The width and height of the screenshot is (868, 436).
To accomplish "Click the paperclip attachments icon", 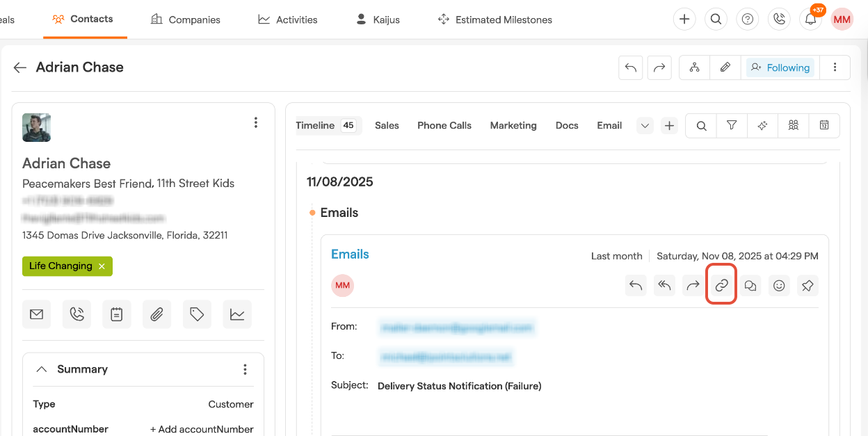I will coord(156,314).
